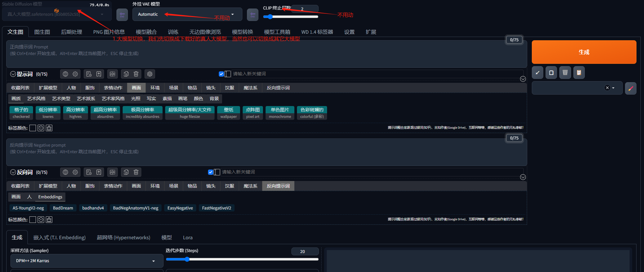The height and width of the screenshot is (272, 644).
Task: Open WD 1.4 标签器 tab
Action: (317, 32)
